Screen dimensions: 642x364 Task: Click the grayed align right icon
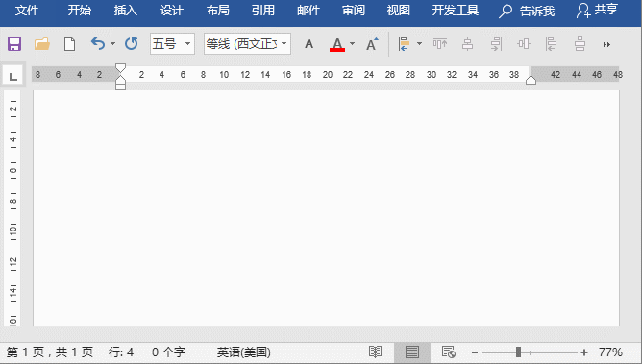[496, 44]
